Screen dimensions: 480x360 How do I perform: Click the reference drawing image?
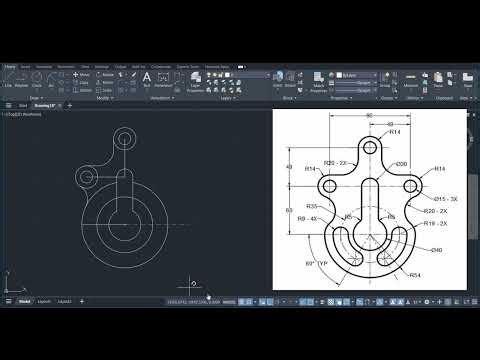tap(370, 199)
